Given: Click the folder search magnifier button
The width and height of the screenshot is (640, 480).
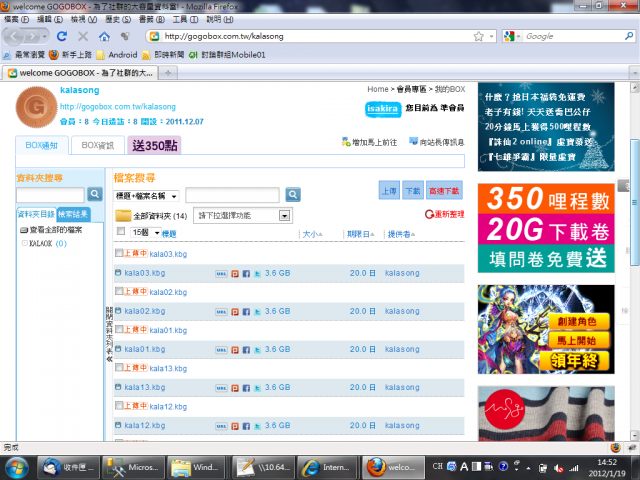Looking at the screenshot, I should click(x=95, y=194).
